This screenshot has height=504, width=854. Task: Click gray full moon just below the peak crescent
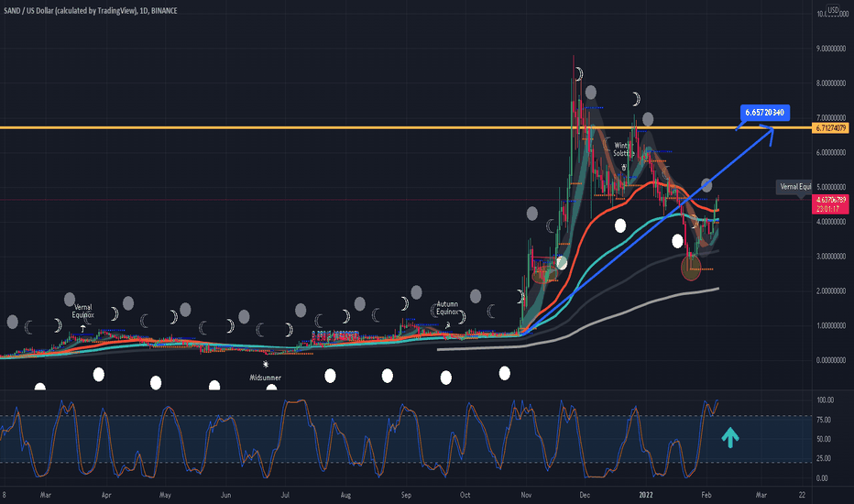tap(591, 92)
